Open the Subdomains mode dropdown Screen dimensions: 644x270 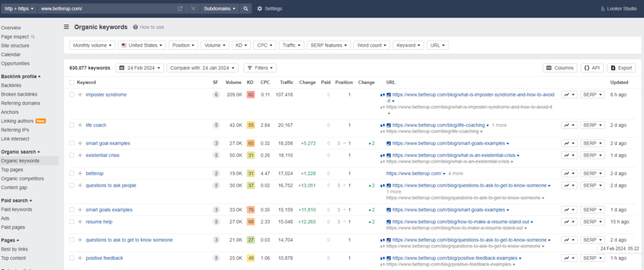click(219, 9)
